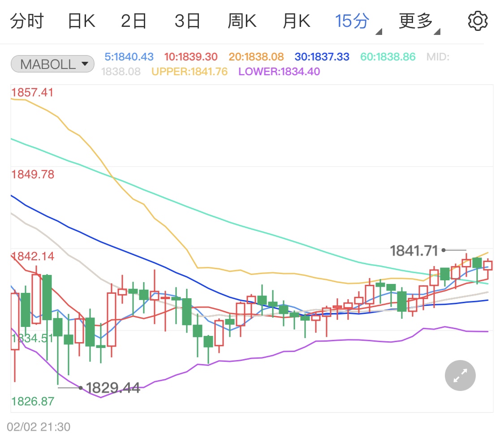Image resolution: width=504 pixels, height=442 pixels.
Task: Click the 20:1838.08 moving average value
Action: [x=256, y=57]
